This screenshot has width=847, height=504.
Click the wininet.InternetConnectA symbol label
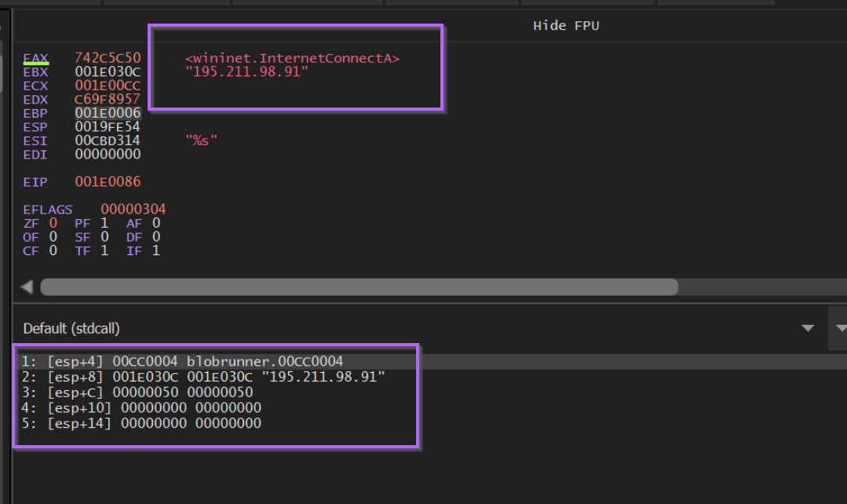(x=292, y=58)
